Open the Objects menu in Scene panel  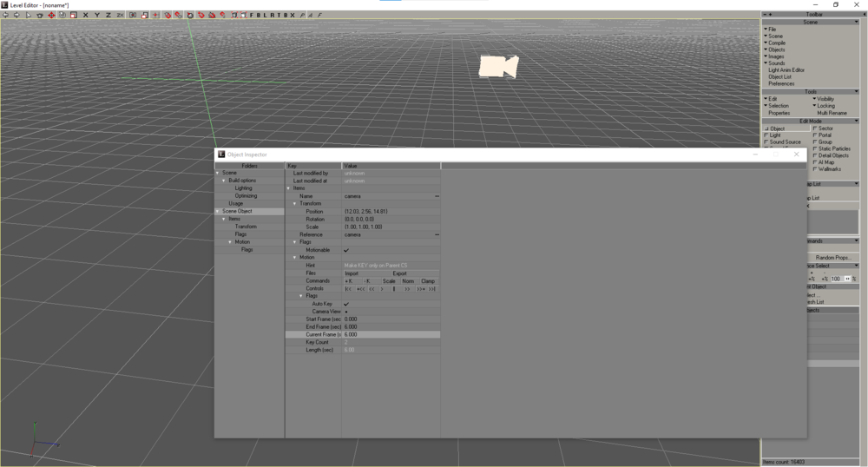(x=776, y=49)
